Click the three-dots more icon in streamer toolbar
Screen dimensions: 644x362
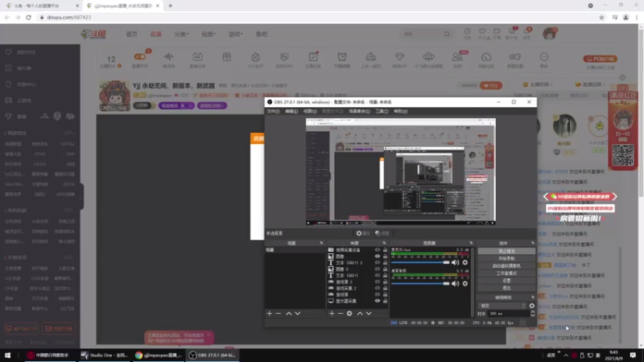tap(544, 57)
